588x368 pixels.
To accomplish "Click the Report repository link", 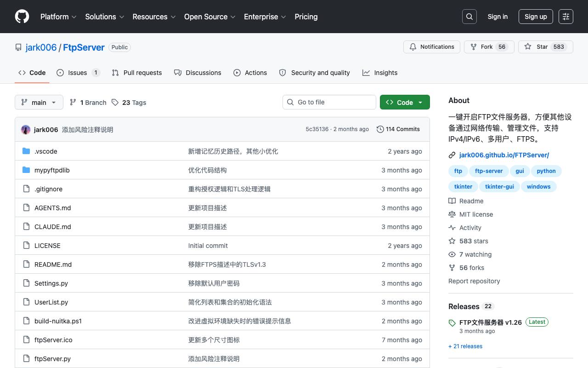I will [x=474, y=281].
